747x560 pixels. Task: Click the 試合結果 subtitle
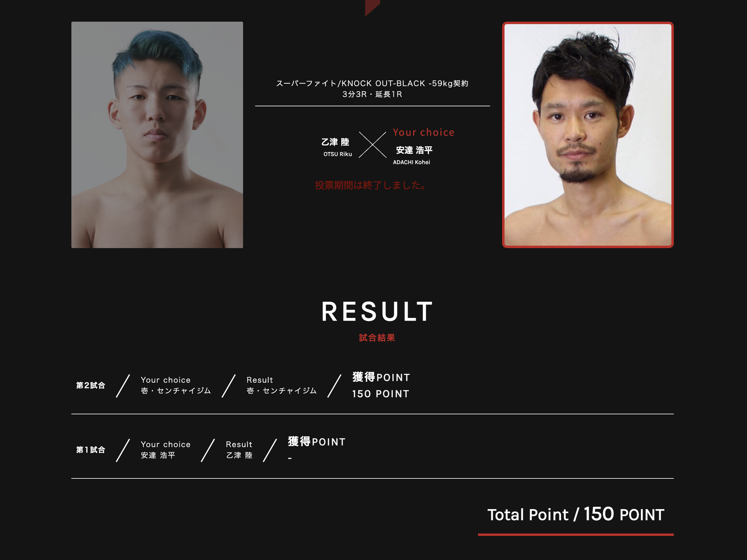tap(377, 338)
